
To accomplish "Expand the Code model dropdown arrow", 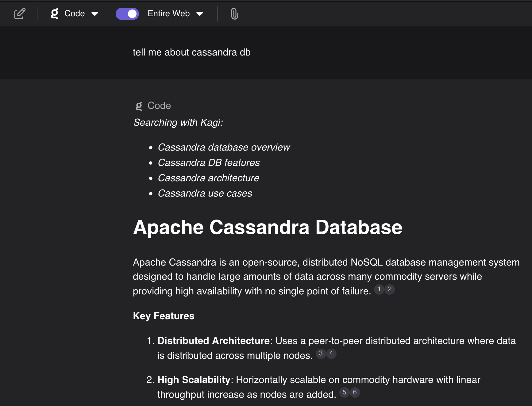I will coord(95,14).
